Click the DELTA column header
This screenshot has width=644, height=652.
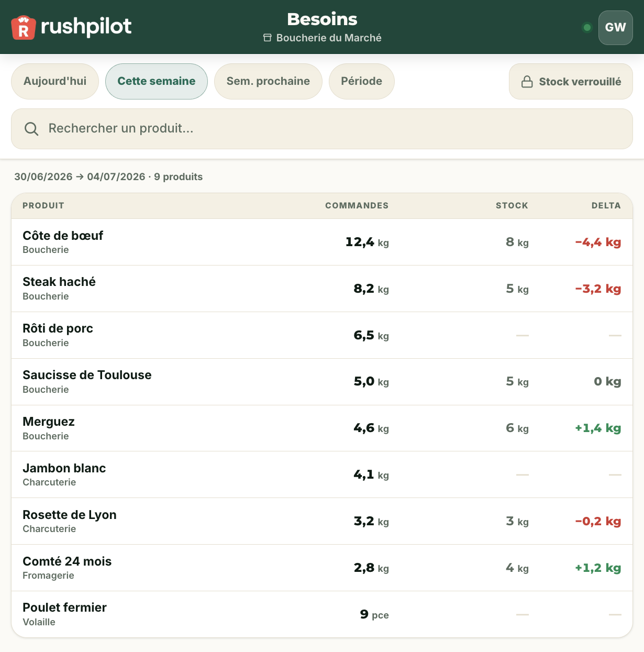tap(606, 205)
